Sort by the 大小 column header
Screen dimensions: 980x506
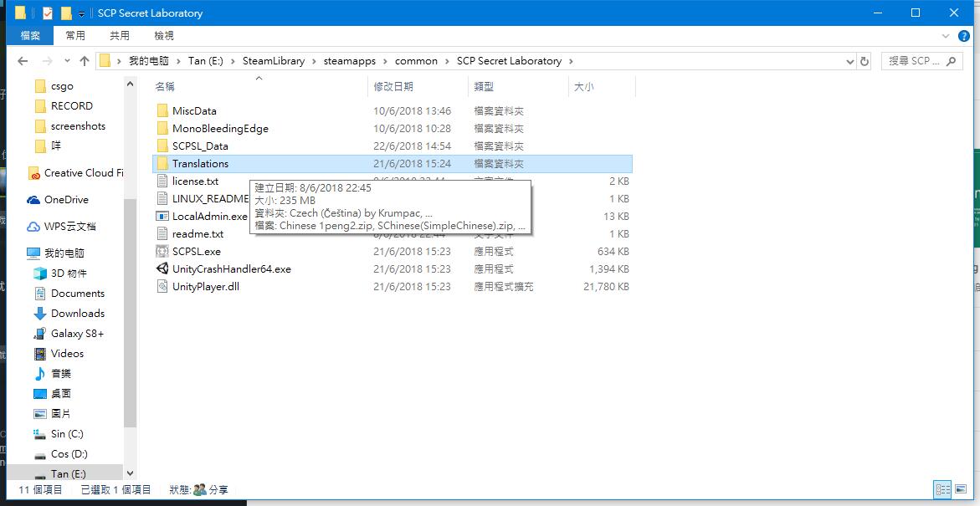601,87
